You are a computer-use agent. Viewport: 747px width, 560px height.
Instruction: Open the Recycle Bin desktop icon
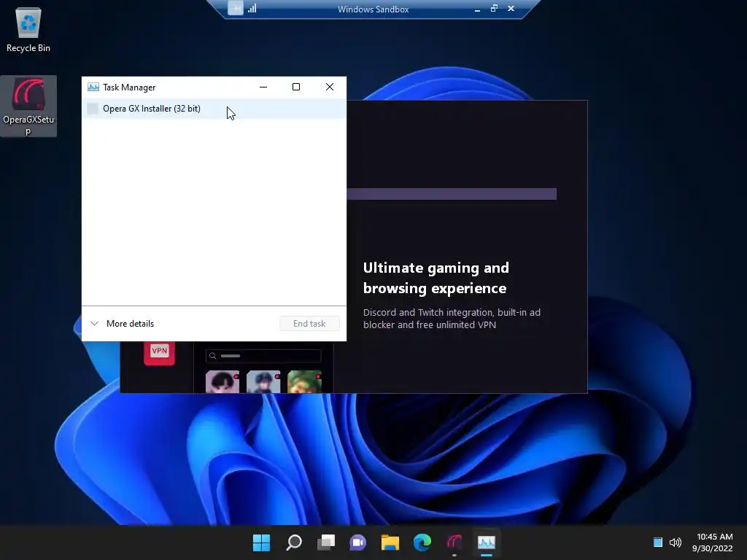tap(28, 29)
